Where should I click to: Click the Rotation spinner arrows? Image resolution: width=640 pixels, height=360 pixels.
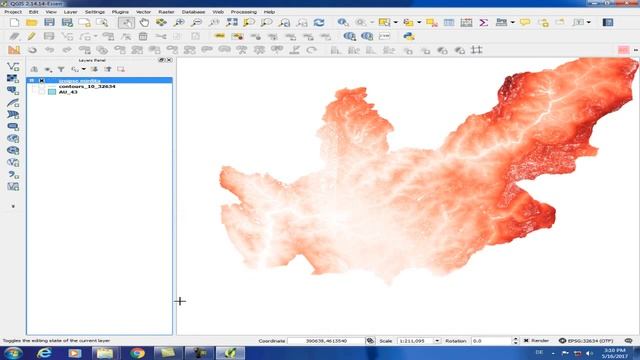pyautogui.click(x=516, y=340)
